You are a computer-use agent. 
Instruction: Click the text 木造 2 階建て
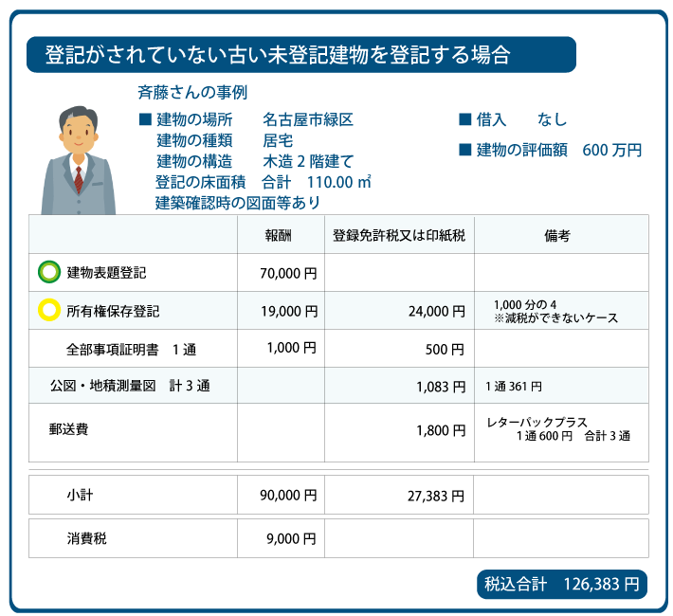(308, 161)
